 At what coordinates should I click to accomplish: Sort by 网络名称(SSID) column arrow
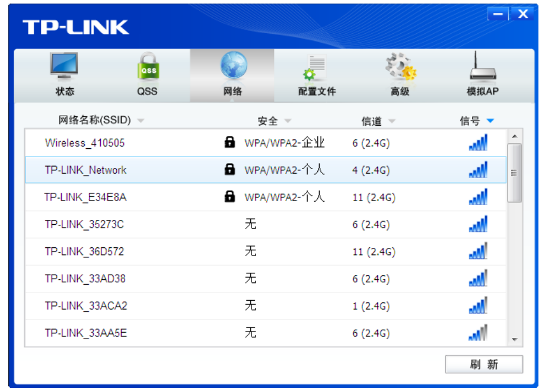click(141, 120)
